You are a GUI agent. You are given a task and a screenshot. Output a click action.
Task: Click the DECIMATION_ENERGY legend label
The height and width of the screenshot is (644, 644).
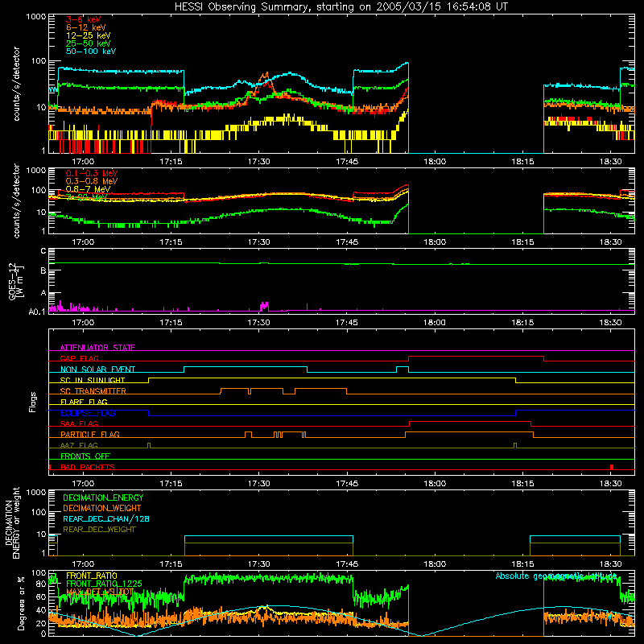coord(103,497)
